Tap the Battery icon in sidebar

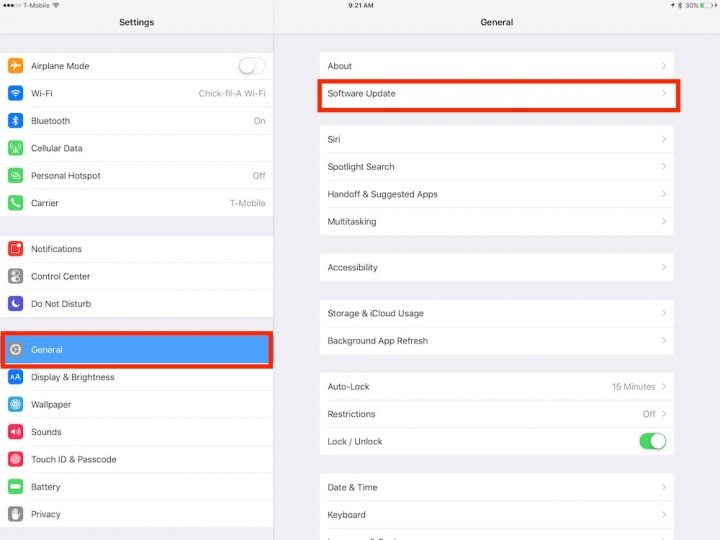pos(15,487)
